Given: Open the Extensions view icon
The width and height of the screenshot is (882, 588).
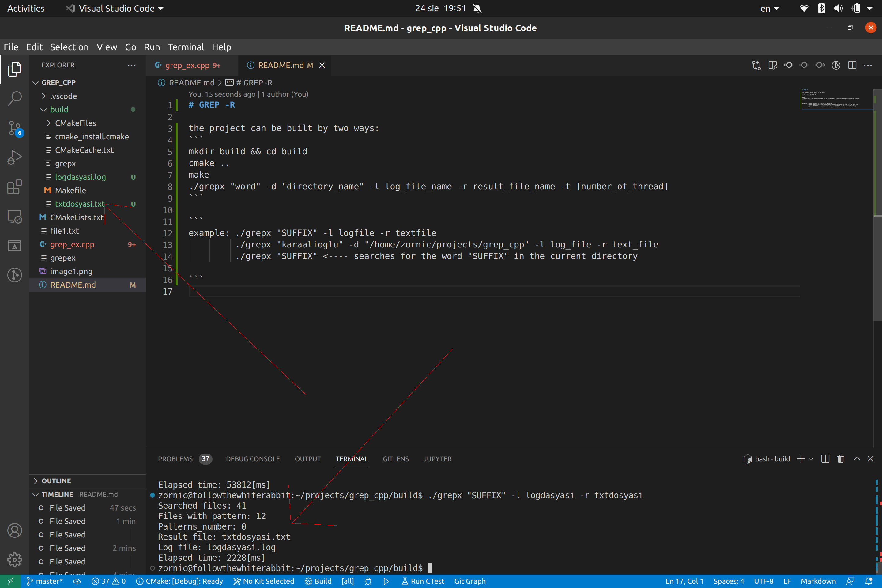Looking at the screenshot, I should click(x=15, y=187).
